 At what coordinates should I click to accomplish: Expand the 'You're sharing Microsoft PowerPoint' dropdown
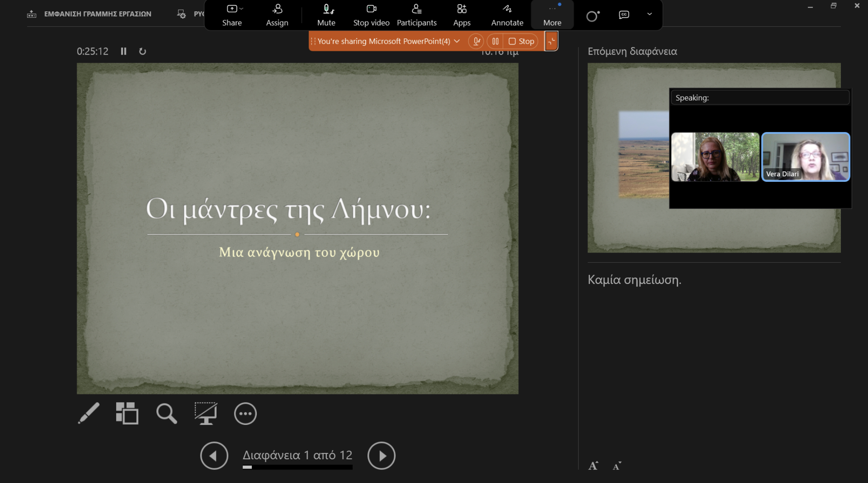(x=457, y=41)
